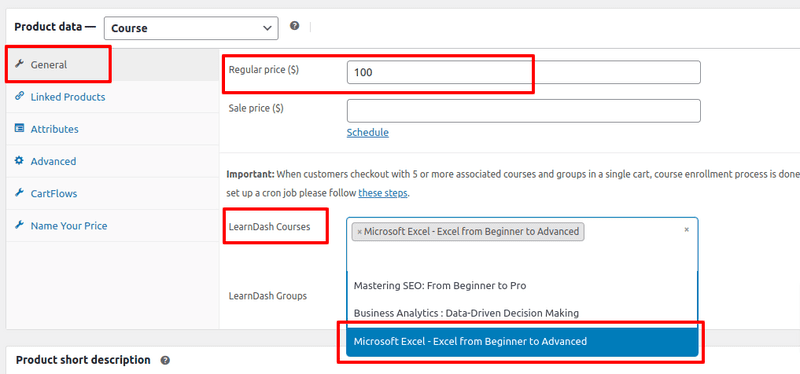Click the wrench icon beside General
This screenshot has width=800, height=374.
click(x=19, y=64)
